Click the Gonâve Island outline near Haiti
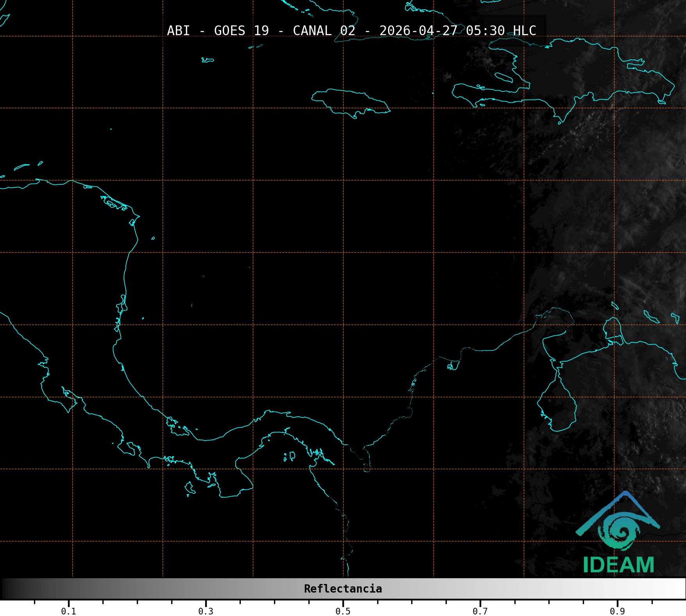The width and height of the screenshot is (686, 616). [x=503, y=77]
